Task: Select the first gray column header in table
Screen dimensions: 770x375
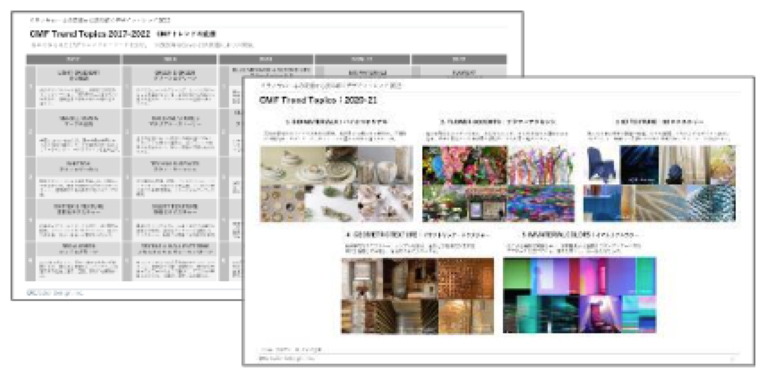Action: pos(73,59)
